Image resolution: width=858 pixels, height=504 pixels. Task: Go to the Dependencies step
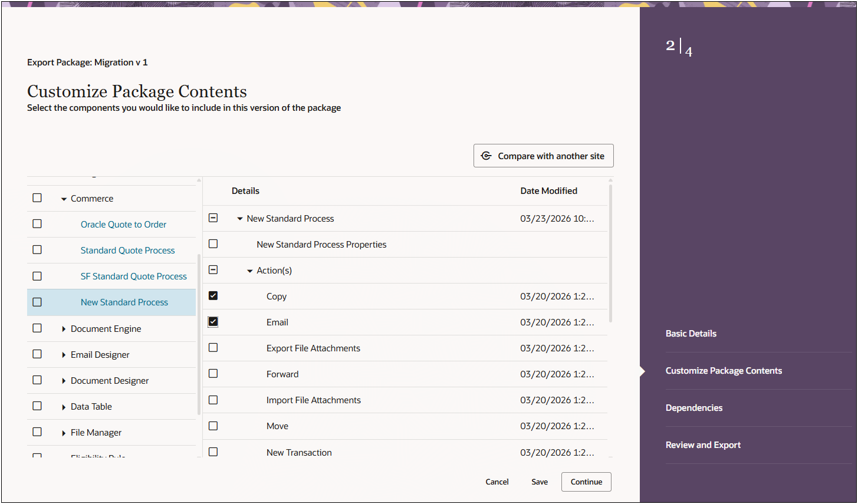click(x=694, y=407)
